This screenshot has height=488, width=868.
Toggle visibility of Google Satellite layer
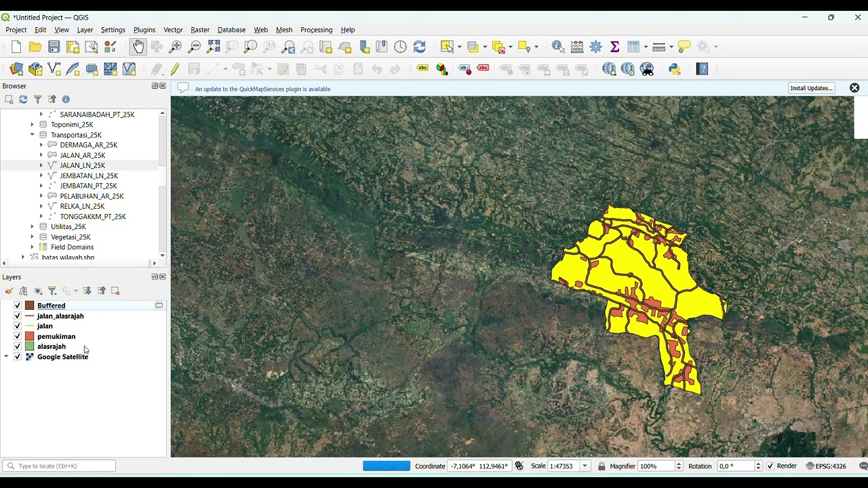click(18, 357)
